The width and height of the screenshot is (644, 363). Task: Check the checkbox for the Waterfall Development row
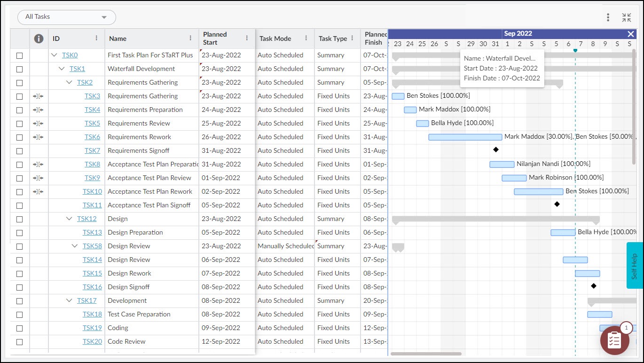pos(19,69)
